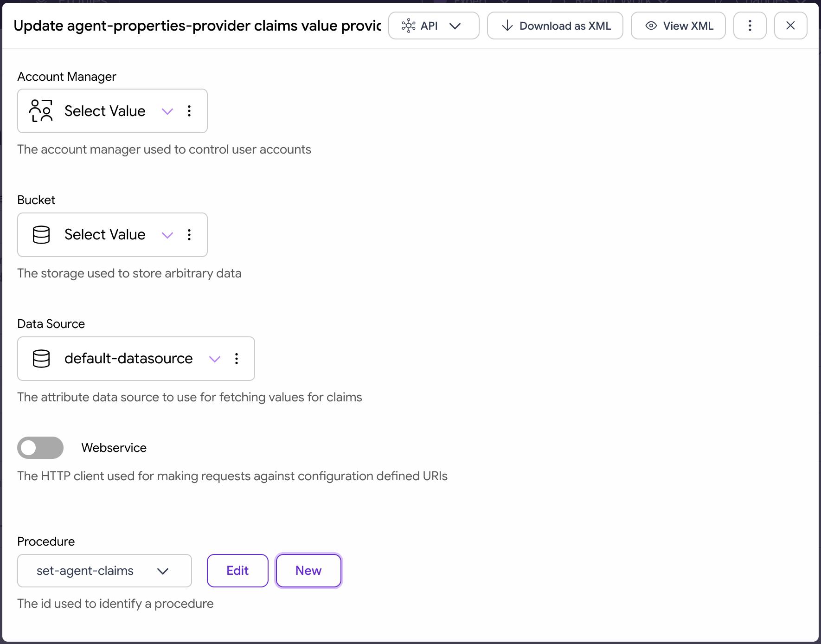
Task: Click the Data Source database icon
Action: (41, 359)
